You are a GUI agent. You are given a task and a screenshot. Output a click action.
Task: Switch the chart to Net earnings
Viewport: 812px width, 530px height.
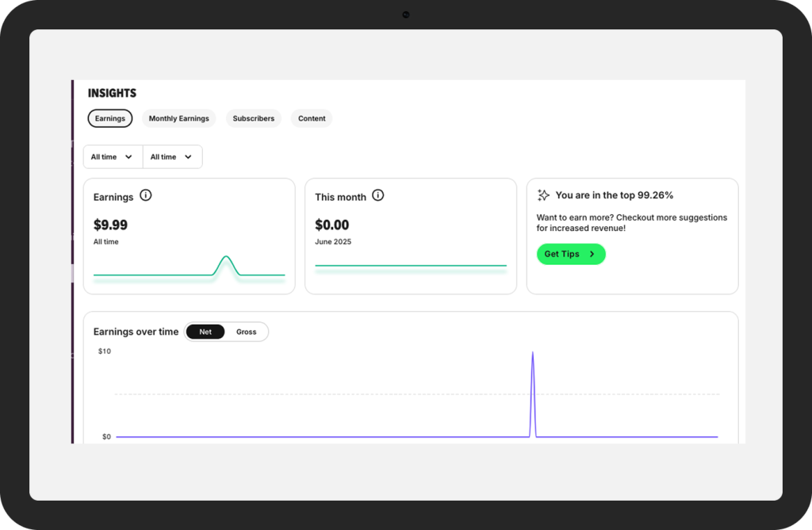pyautogui.click(x=205, y=332)
